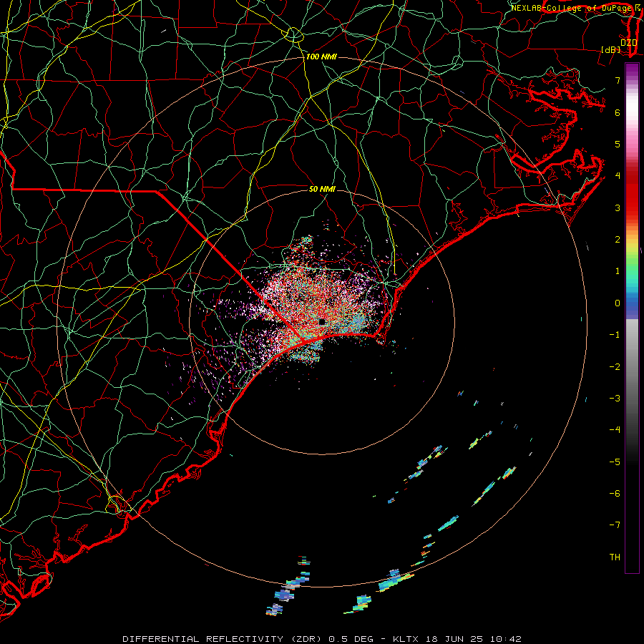Click the color scale tick label "-3"
This screenshot has height=644, width=644.
[x=615, y=399]
